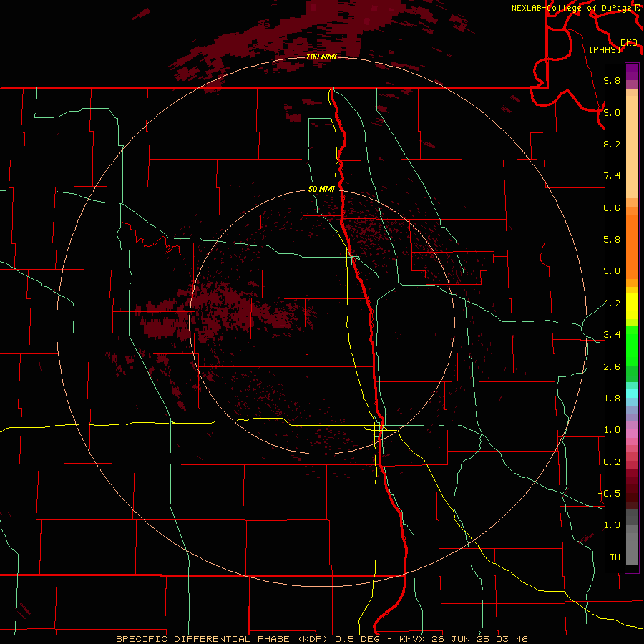Image resolution: width=644 pixels, height=644 pixels.
Task: Click the gray swatch beside TH
Action: click(632, 548)
